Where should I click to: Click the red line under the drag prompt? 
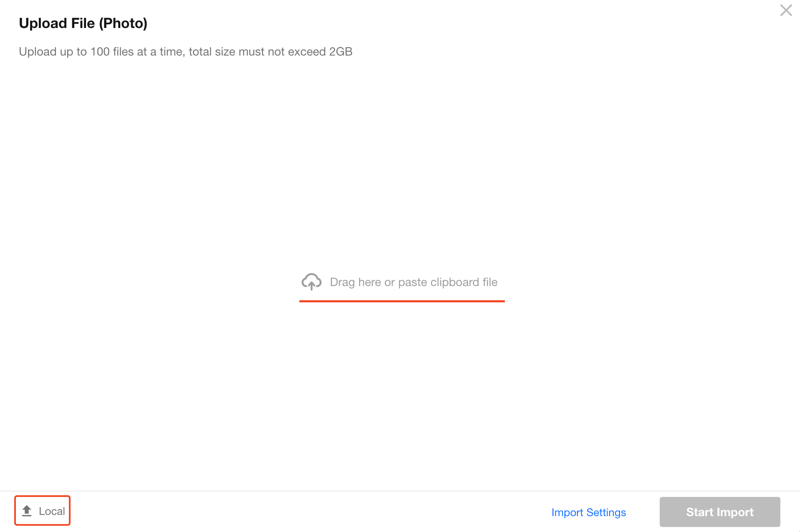[402, 301]
